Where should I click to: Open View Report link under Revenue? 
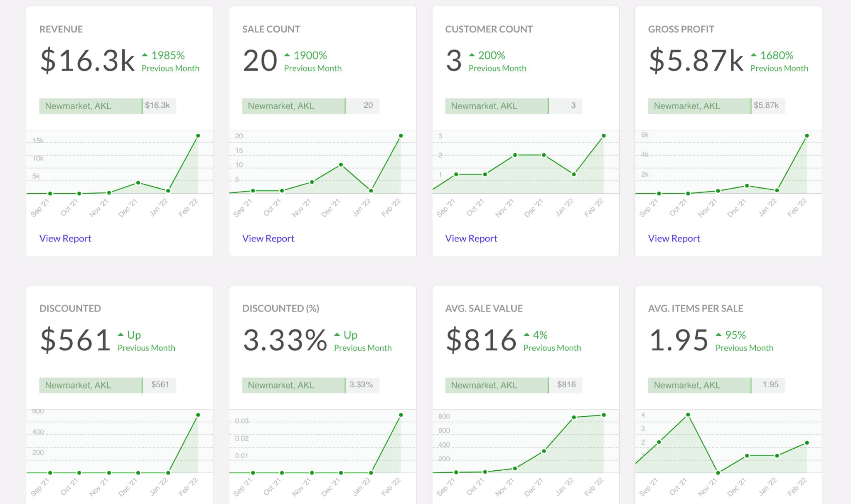(65, 238)
